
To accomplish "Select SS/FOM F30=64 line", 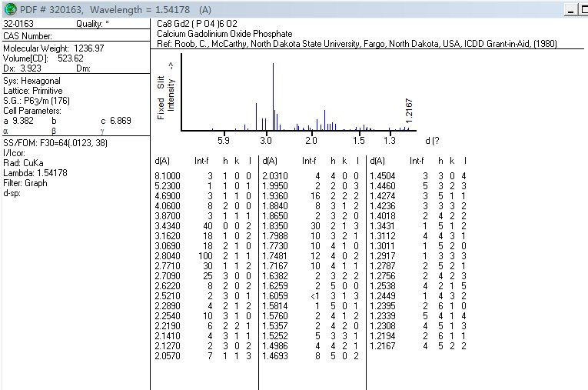I will coord(55,143).
